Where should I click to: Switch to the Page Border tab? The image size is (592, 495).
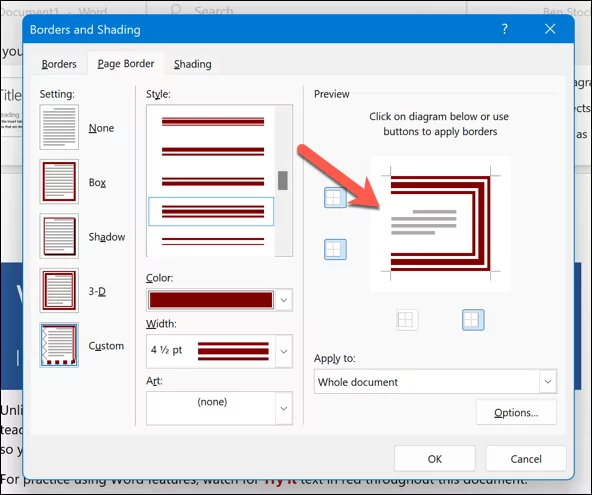(x=126, y=63)
